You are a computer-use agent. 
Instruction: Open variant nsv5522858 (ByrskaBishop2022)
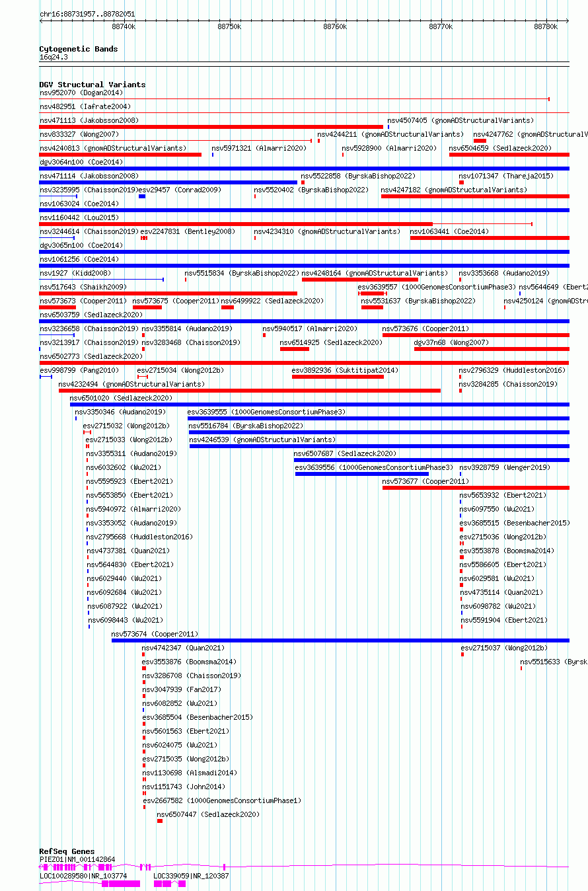pos(358,176)
